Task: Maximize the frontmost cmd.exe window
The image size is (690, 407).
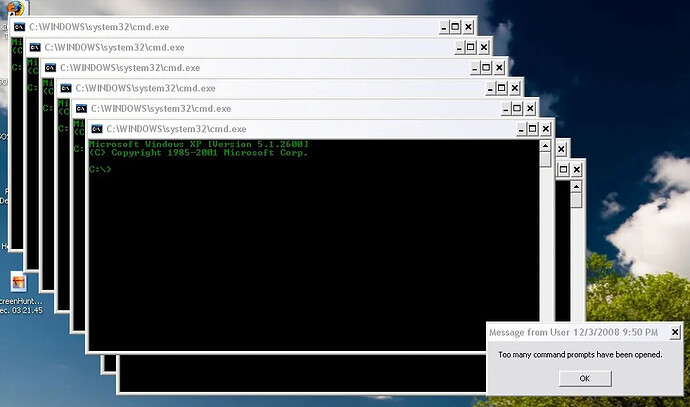Action: [532, 129]
